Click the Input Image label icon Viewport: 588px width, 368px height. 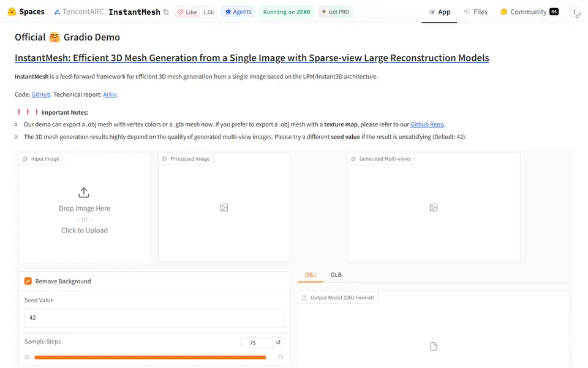[x=25, y=159]
